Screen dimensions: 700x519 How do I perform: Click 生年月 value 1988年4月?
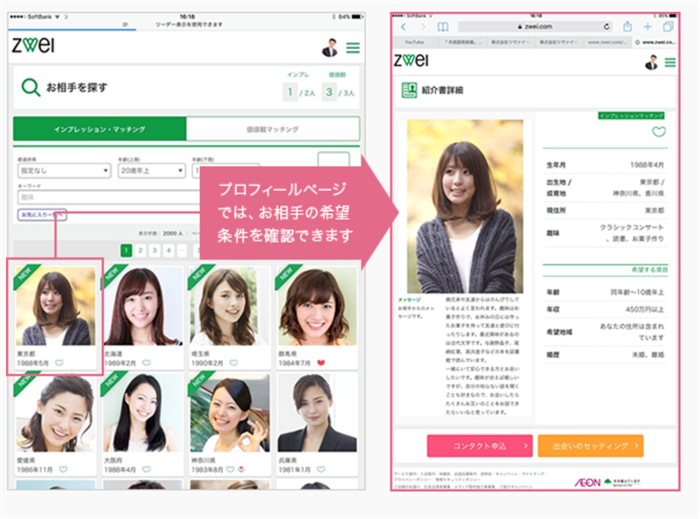pyautogui.click(x=646, y=165)
